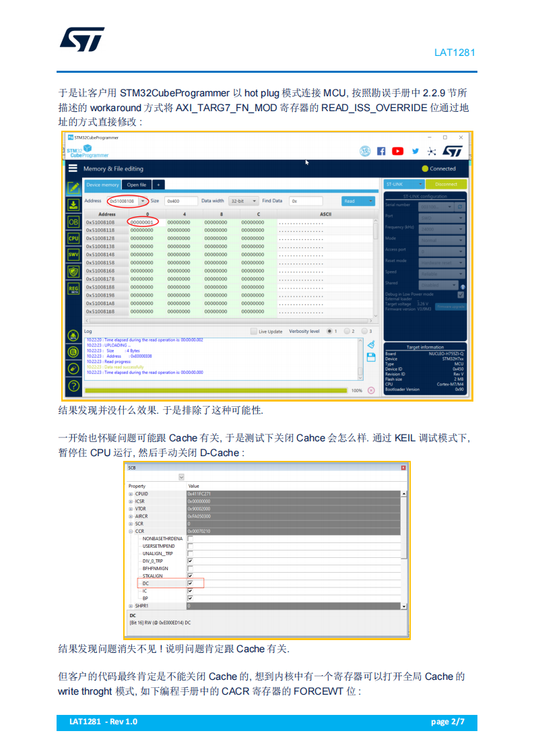Viewport: 534px width, 756px height.
Task: Click the ST logo in programmer header
Action: point(453,152)
